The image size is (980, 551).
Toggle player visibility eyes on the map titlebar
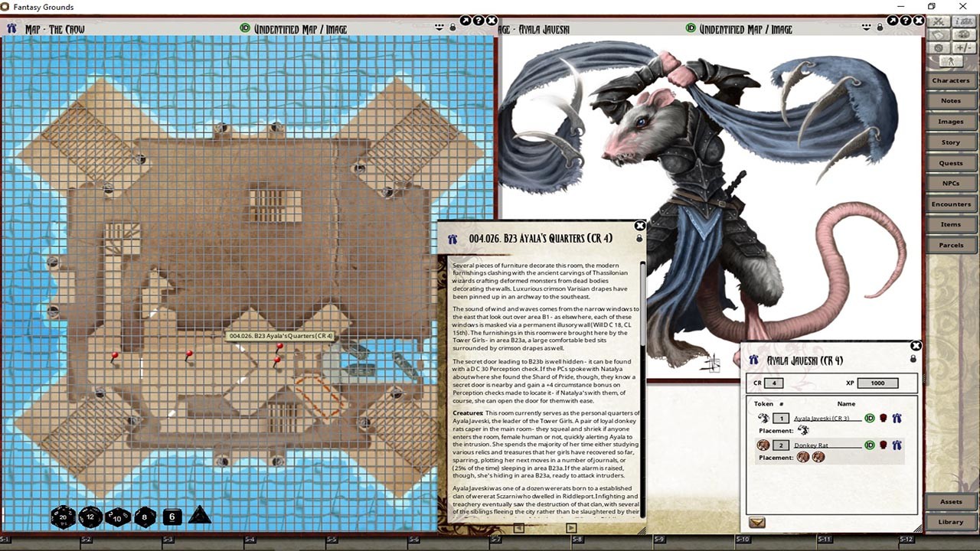pyautogui.click(x=439, y=25)
